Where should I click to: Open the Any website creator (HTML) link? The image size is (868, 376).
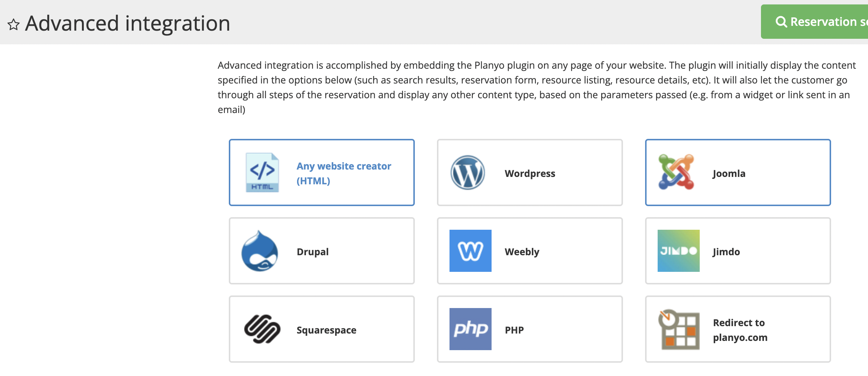[344, 174]
